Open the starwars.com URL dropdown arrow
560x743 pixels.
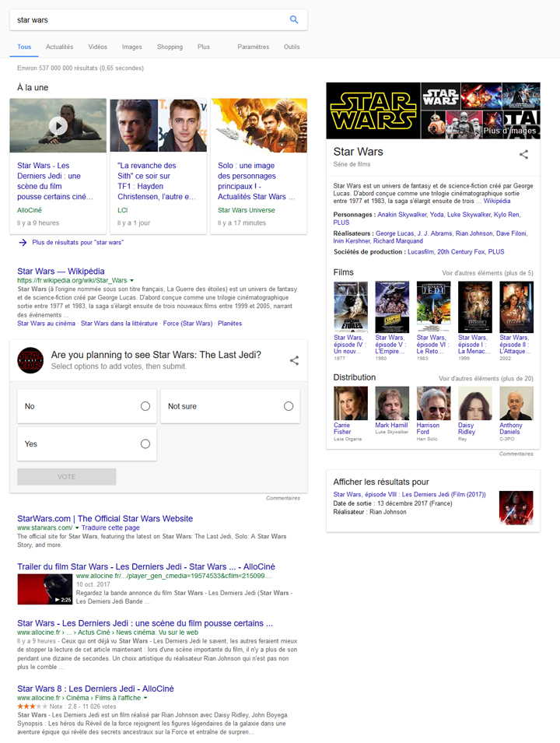77,527
